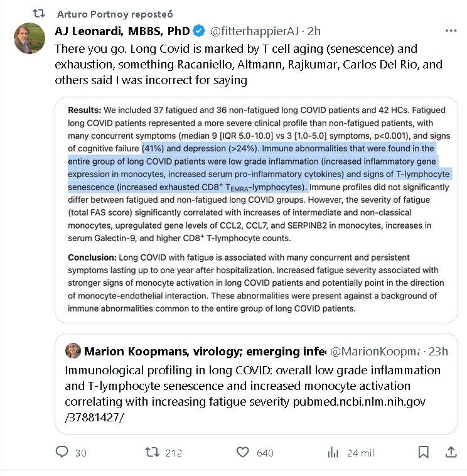The height and width of the screenshot is (476, 467).
Task: Repost this tweet with the retweet icon
Action: coord(152,452)
